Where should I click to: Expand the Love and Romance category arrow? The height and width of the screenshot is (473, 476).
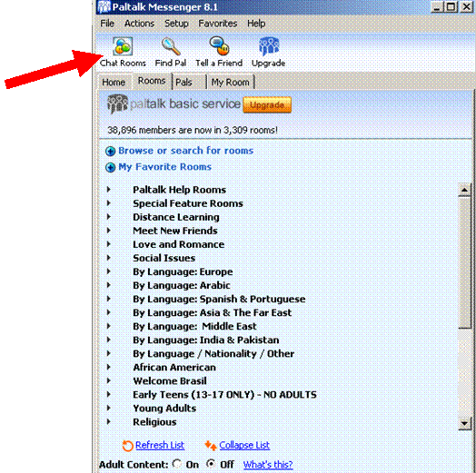(x=108, y=244)
